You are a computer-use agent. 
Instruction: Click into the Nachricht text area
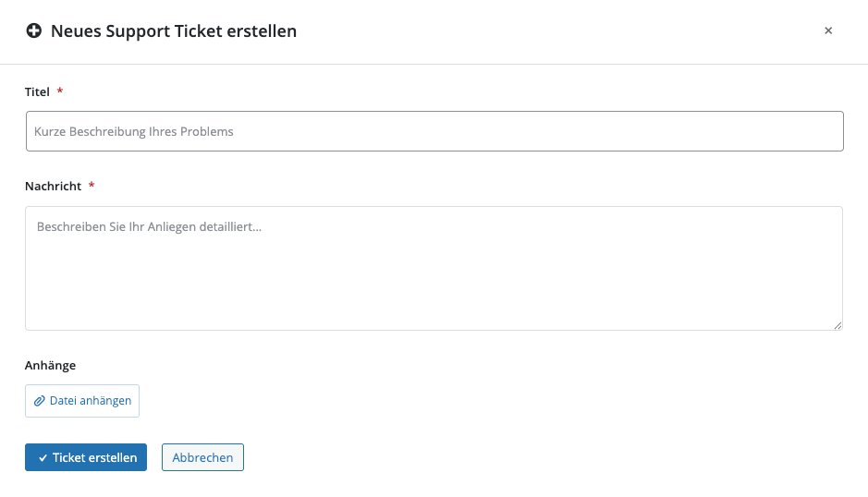(434, 277)
